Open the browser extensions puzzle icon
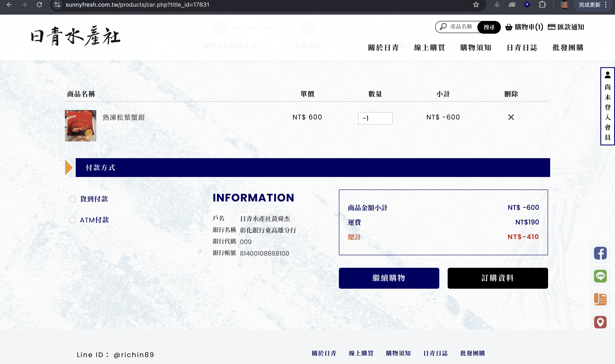Image resolution: width=615 pixels, height=364 pixels. tap(542, 5)
